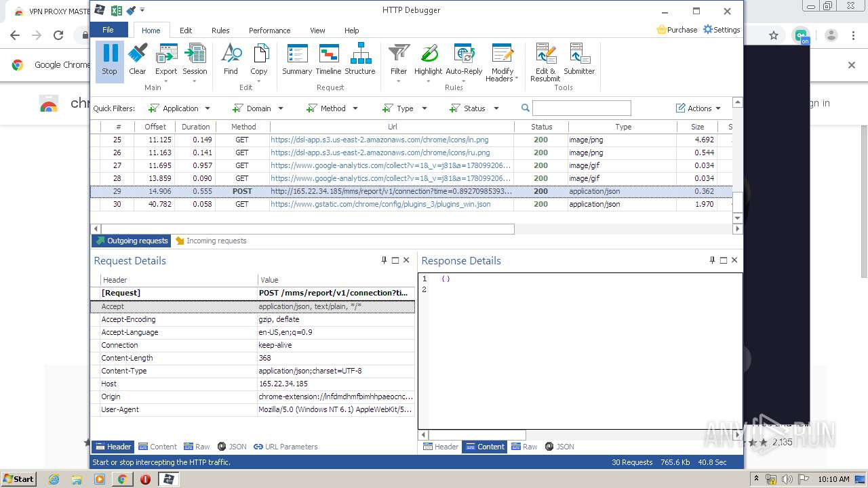Close the Request Details panel

pyautogui.click(x=406, y=260)
